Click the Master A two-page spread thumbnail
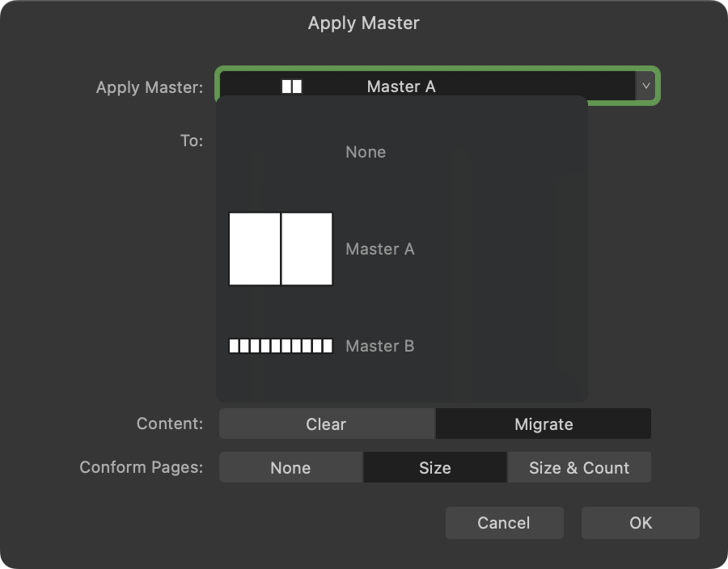 [281, 249]
